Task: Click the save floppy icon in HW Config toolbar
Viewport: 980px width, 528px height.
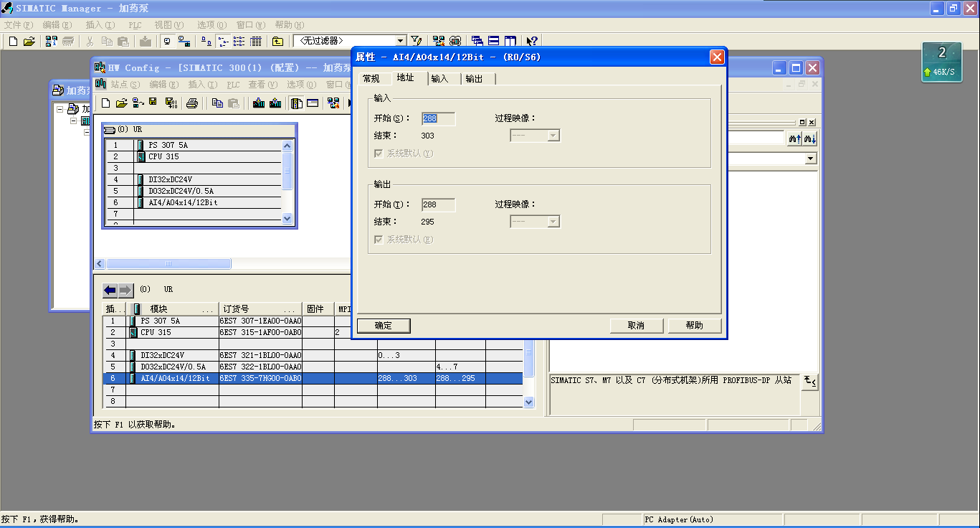Action: click(153, 103)
